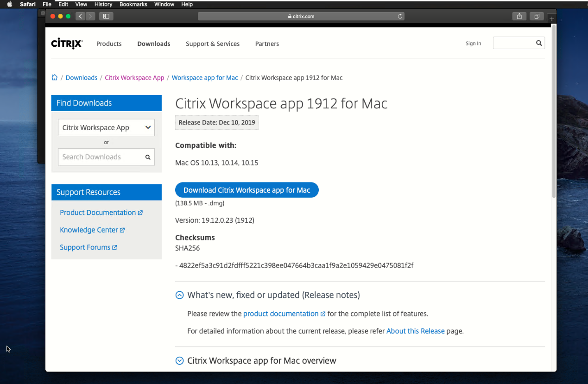Image resolution: width=588 pixels, height=384 pixels.
Task: Click (138.5 MB - .dmg) file size text
Action: pos(200,203)
